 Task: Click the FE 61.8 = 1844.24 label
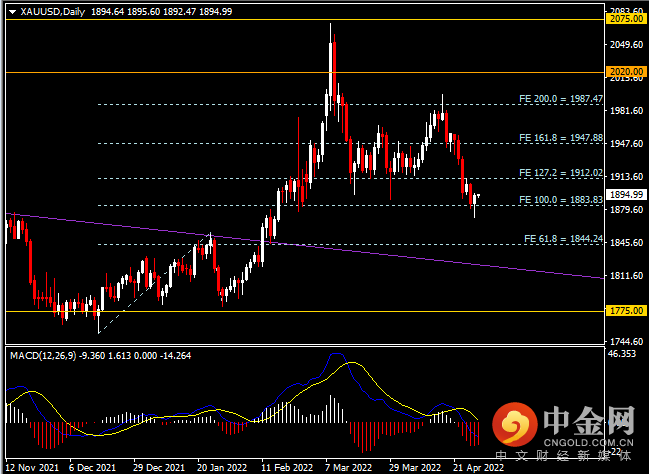click(563, 238)
